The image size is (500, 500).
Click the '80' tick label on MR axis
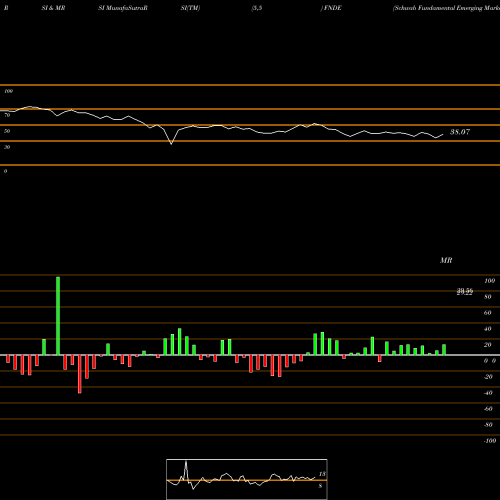tap(488, 297)
